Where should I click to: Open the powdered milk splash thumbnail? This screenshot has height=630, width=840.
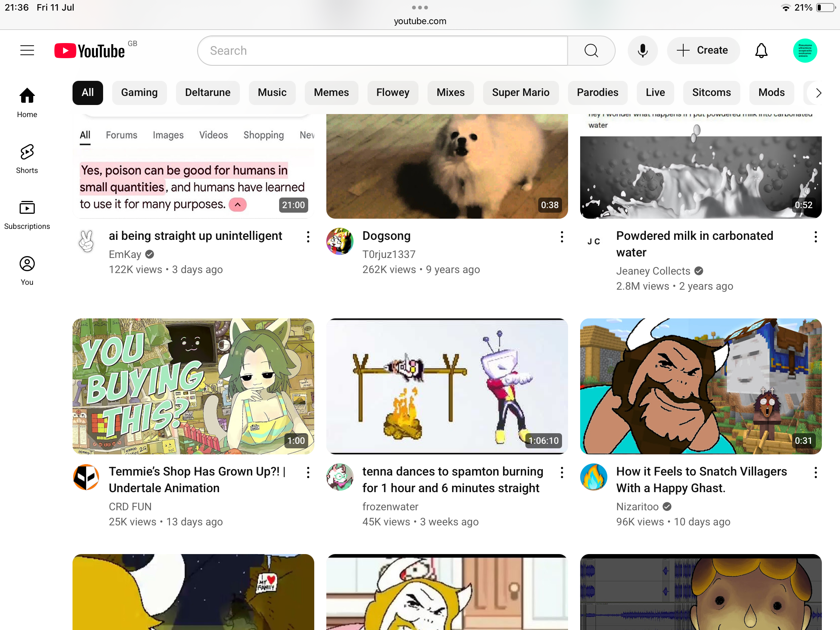click(701, 166)
